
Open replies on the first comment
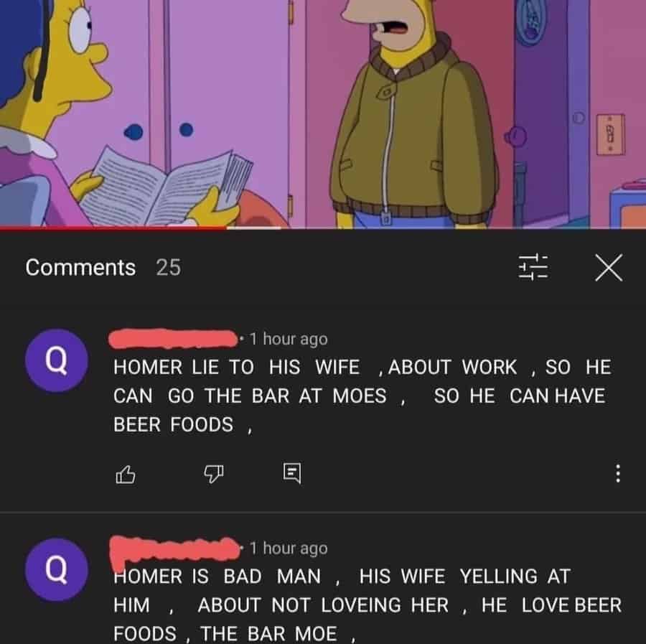pos(292,473)
